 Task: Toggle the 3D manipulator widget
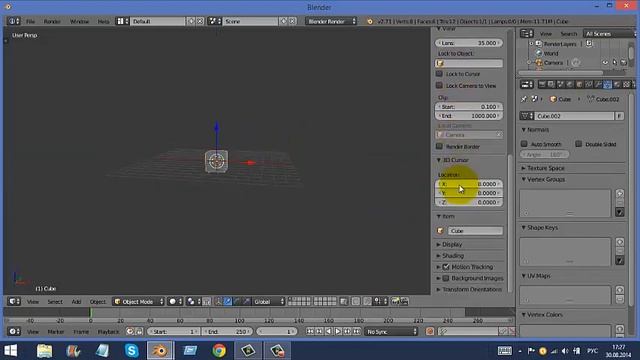[218, 302]
